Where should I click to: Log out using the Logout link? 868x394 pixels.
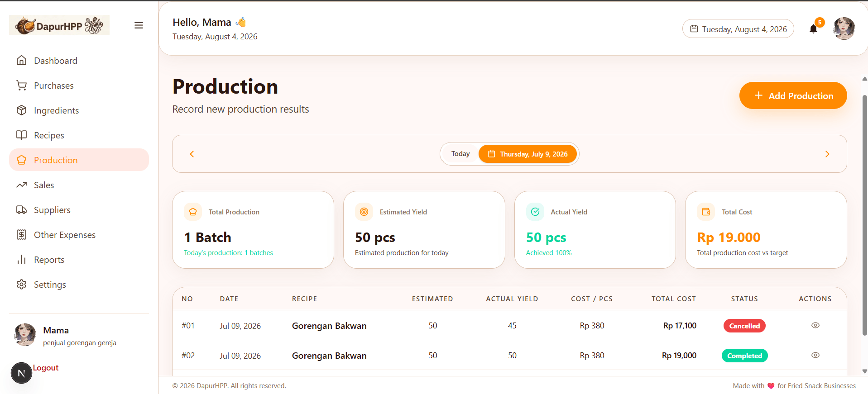pos(46,368)
